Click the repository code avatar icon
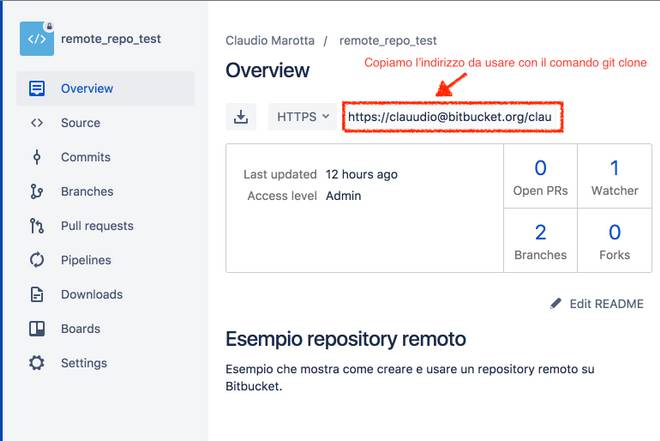 (37, 39)
